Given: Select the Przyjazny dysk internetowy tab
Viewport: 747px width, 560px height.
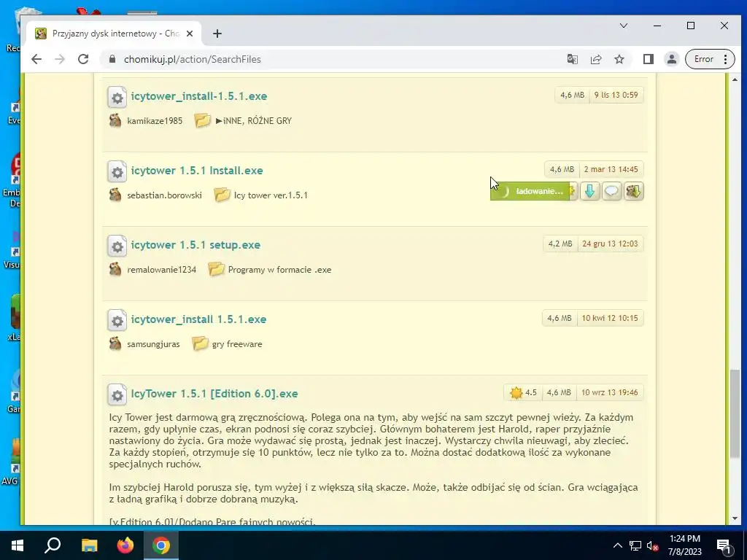Looking at the screenshot, I should coord(113,34).
